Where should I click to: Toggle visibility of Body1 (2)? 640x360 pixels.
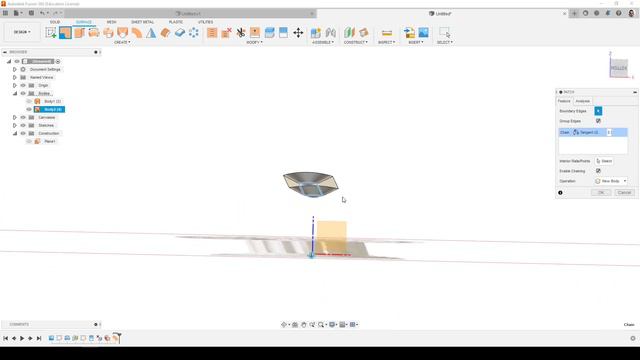coord(29,101)
